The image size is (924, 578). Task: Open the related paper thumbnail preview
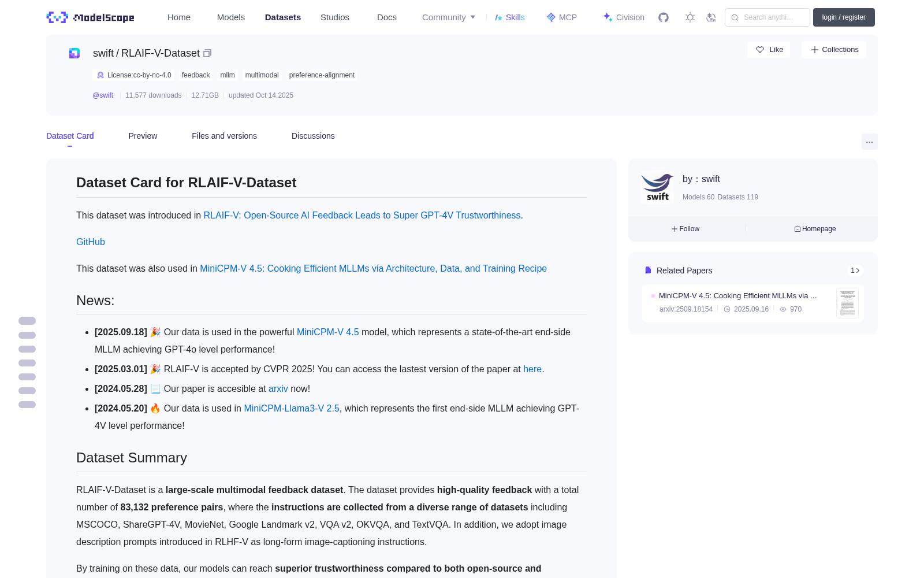pos(847,303)
